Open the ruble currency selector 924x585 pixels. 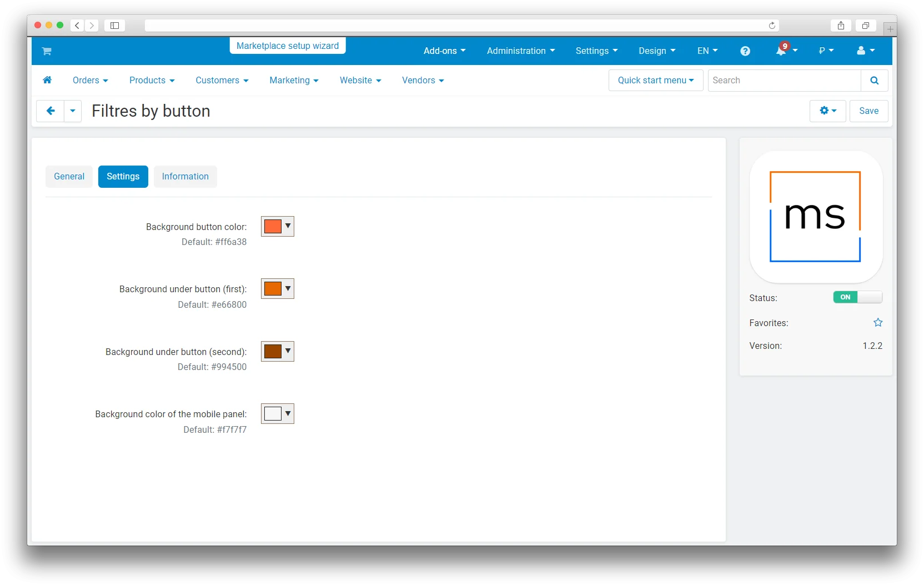[826, 51]
